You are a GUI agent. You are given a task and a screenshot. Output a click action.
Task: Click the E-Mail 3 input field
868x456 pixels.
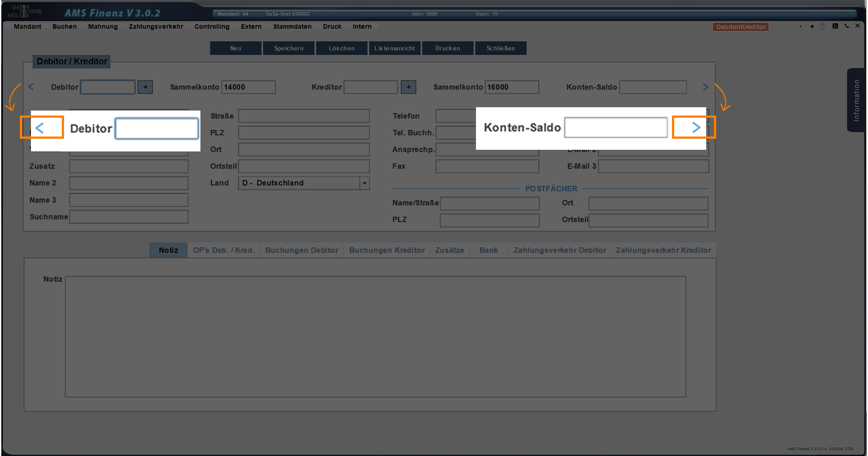[653, 166]
